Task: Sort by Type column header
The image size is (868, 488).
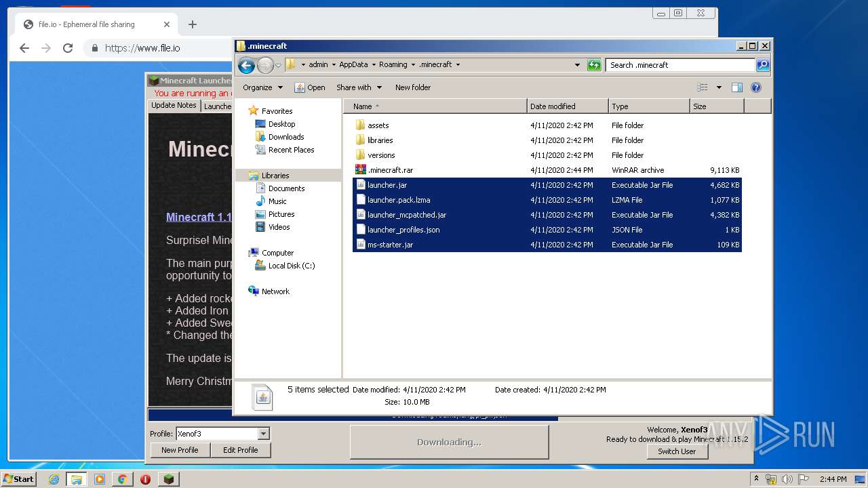Action: coord(649,106)
